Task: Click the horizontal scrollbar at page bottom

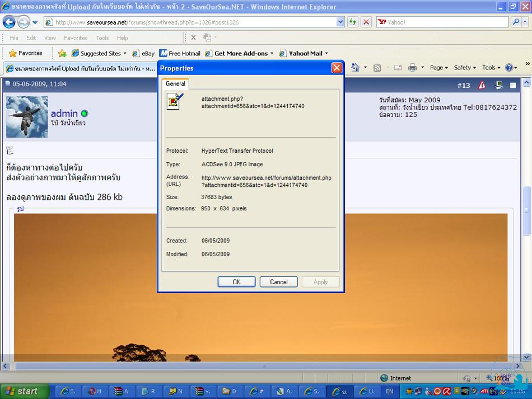Action: pyautogui.click(x=263, y=366)
